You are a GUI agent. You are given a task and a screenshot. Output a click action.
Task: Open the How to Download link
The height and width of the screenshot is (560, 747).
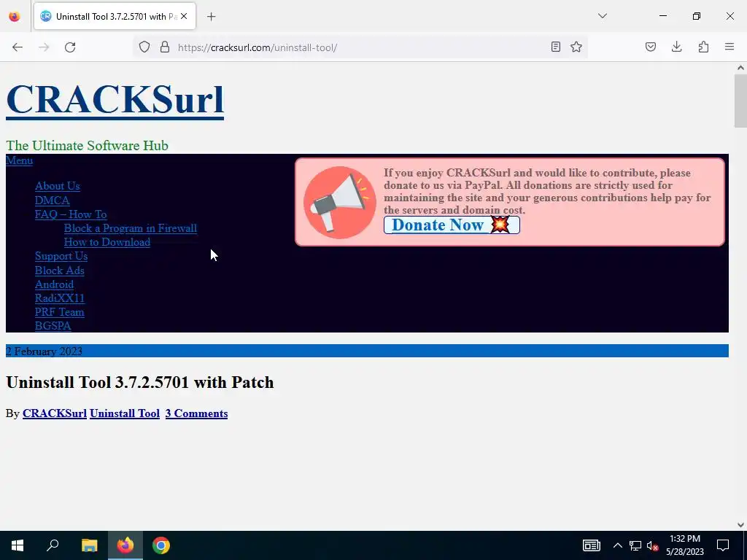(107, 242)
